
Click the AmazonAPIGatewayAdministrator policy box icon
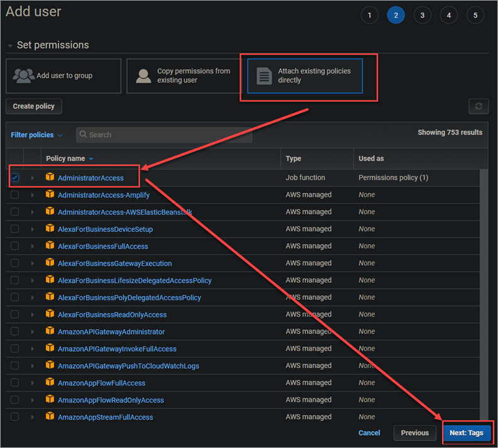pos(50,331)
